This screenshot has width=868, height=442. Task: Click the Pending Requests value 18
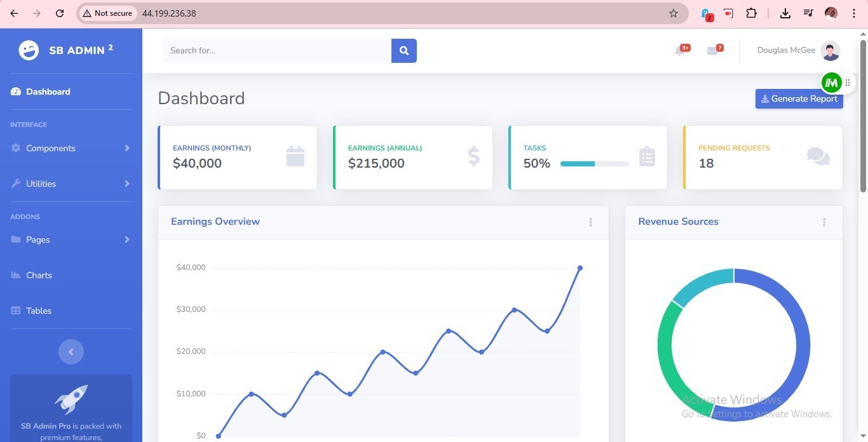coord(706,163)
